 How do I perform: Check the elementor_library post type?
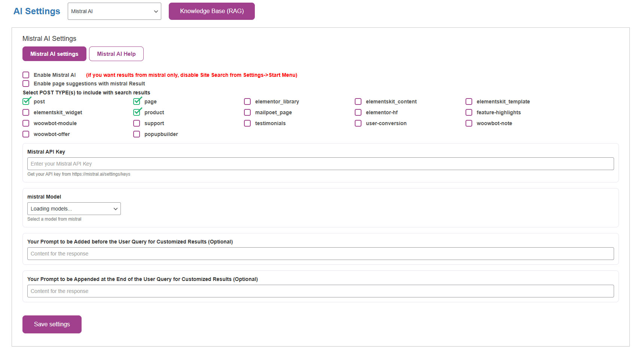(247, 102)
